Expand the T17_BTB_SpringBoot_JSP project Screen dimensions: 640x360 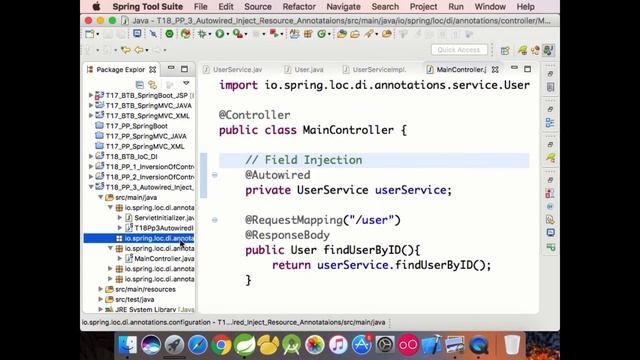pos(91,95)
